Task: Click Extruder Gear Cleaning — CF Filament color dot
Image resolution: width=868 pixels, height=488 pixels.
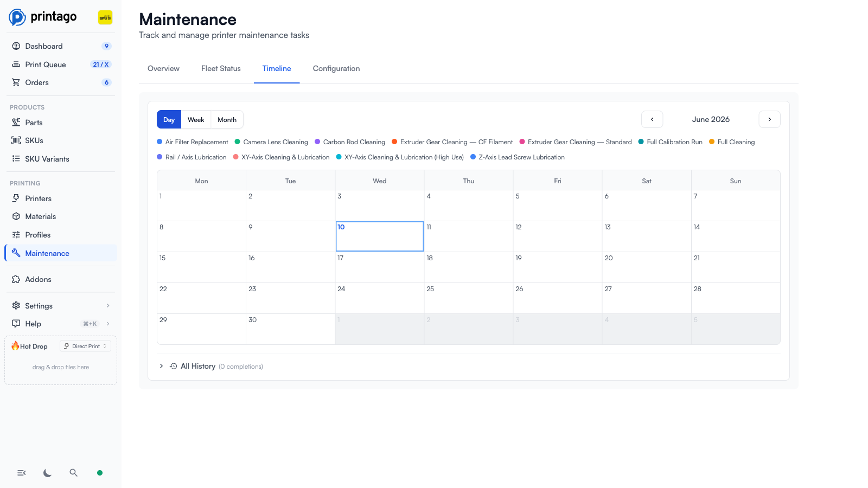Action: click(x=394, y=142)
